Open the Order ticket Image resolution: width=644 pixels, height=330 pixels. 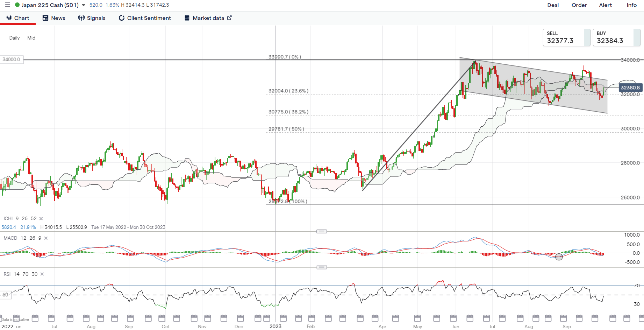pyautogui.click(x=579, y=5)
